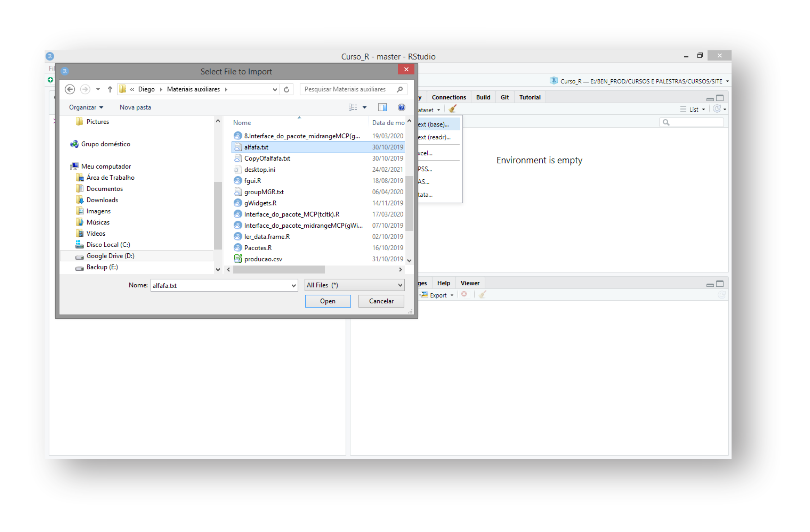Select the fgui.R script file
The width and height of the screenshot is (810, 532).
(x=252, y=181)
